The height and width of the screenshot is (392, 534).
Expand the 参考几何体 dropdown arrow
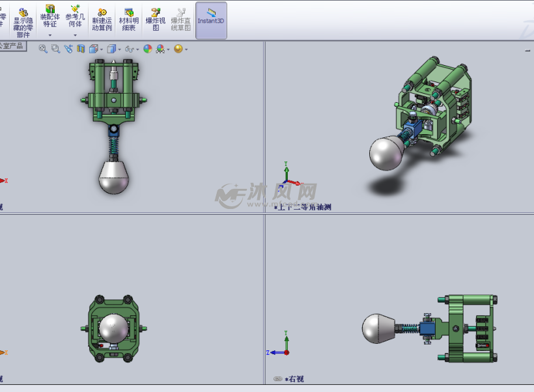point(75,35)
